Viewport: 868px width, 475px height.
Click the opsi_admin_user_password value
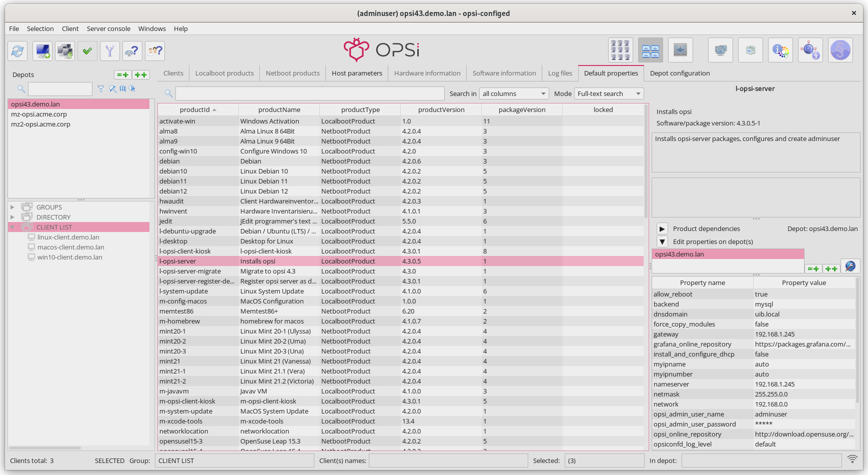[x=804, y=424]
